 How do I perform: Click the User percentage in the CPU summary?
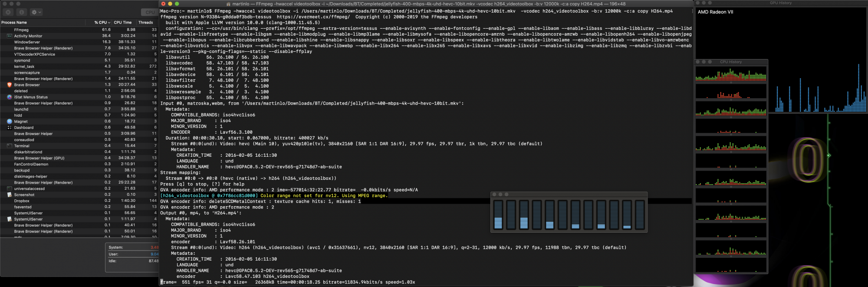pyautogui.click(x=155, y=254)
